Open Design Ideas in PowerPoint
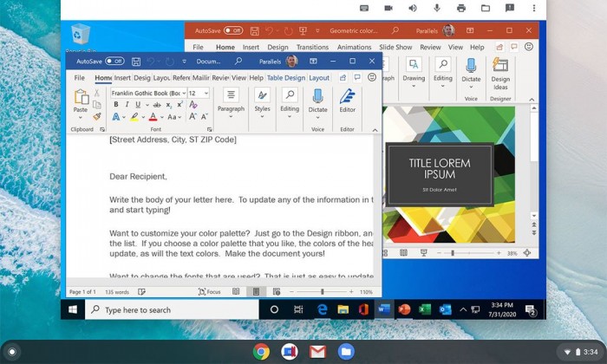Screen dimensions: 607x364 (500, 75)
